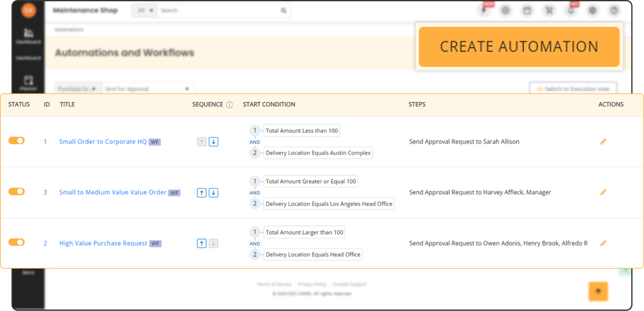The height and width of the screenshot is (311, 644).
Task: Turn off High Value Purchase Request status
Action: [16, 242]
